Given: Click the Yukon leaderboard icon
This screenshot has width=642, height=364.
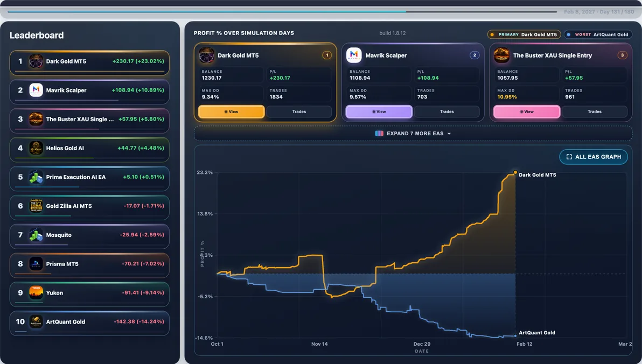Looking at the screenshot, I should [36, 293].
